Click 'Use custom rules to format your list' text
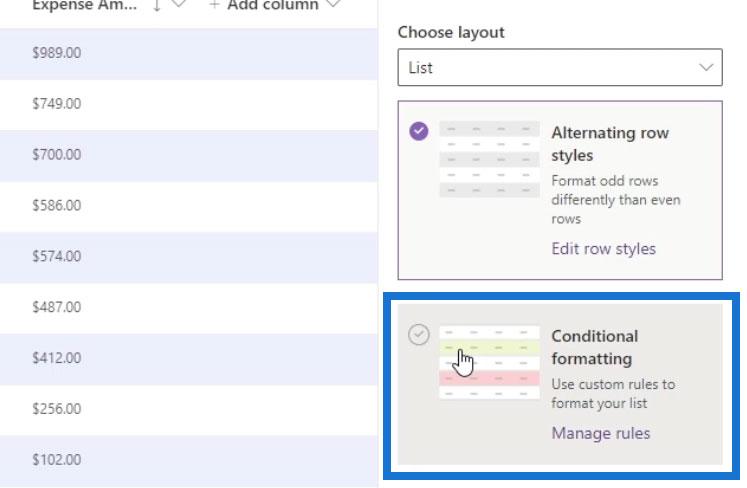 (613, 394)
